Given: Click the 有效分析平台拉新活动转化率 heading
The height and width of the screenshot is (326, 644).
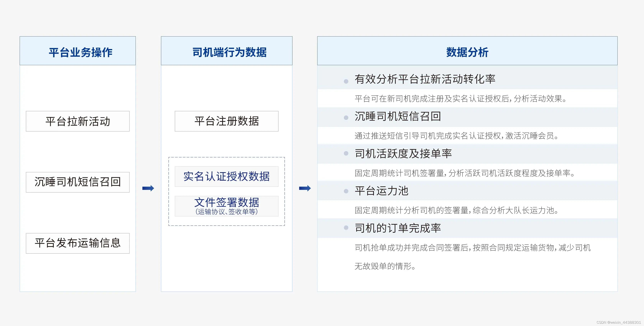Looking at the screenshot, I should pos(425,79).
